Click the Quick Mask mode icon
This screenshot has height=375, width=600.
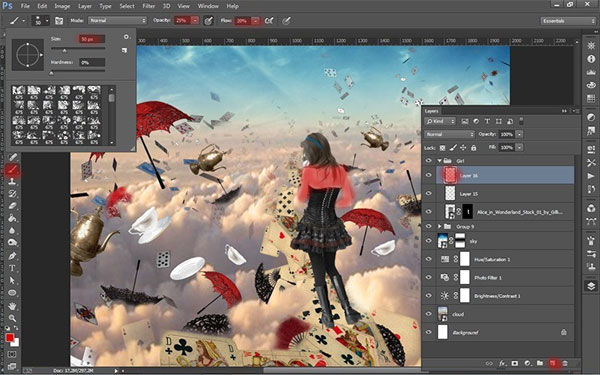(x=12, y=355)
